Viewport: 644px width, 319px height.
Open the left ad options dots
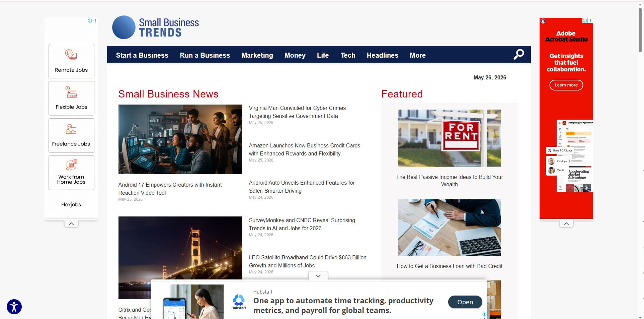pos(95,21)
